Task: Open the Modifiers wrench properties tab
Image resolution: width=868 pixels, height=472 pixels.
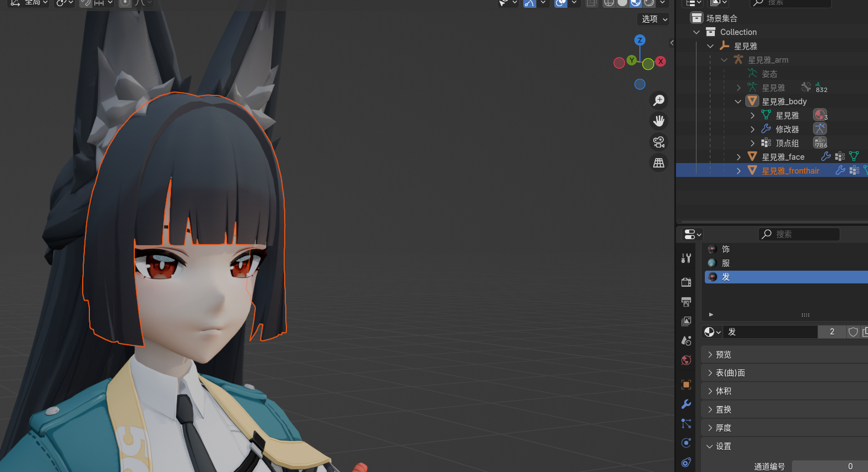Action: point(686,404)
